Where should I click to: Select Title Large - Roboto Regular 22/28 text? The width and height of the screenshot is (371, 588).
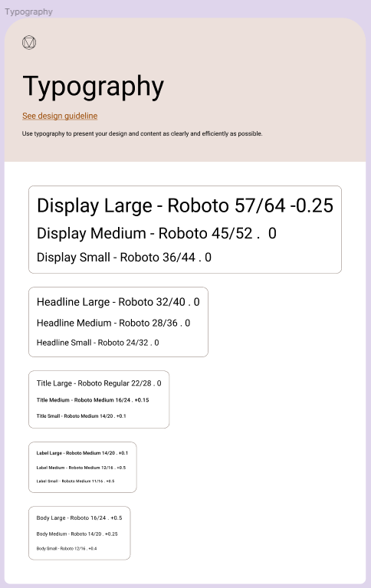pyautogui.click(x=99, y=383)
